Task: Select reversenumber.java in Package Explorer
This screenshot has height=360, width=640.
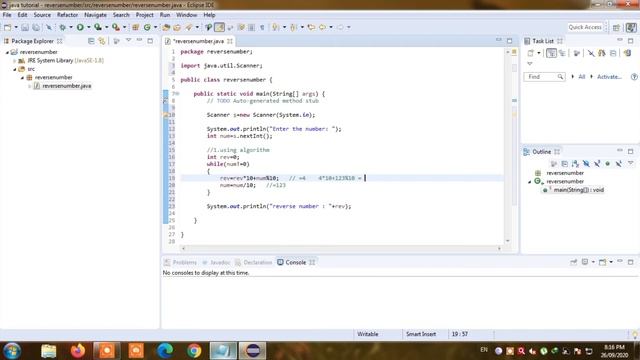Action: pos(67,86)
